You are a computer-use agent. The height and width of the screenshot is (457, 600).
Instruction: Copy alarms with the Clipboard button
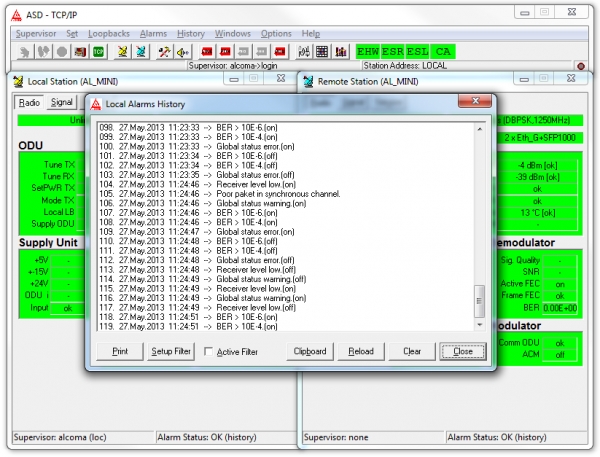point(309,352)
